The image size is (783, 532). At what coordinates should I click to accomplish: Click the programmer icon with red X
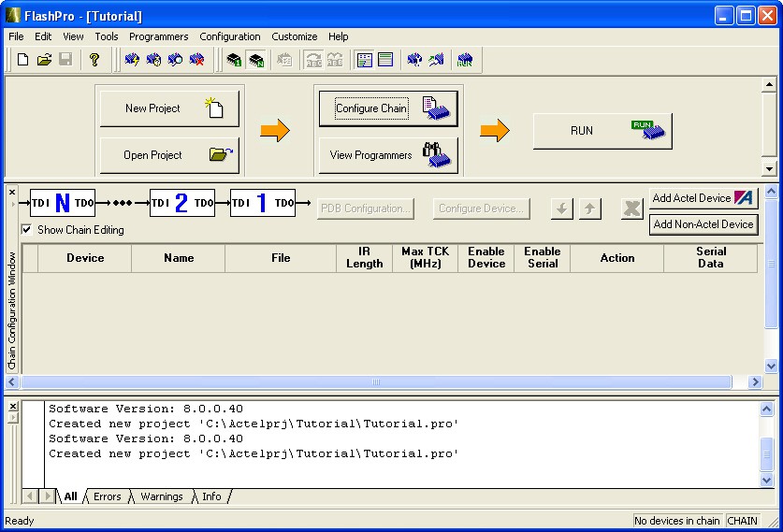tap(197, 60)
